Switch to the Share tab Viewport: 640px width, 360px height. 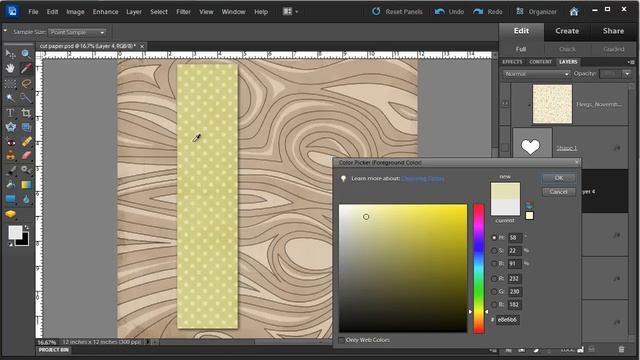613,31
